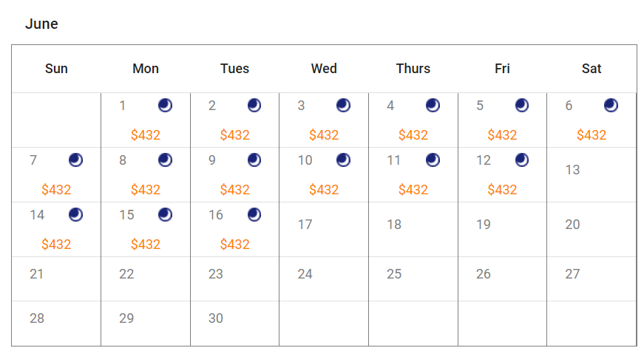Click the June month title
644x362 pixels.
pyautogui.click(x=41, y=24)
